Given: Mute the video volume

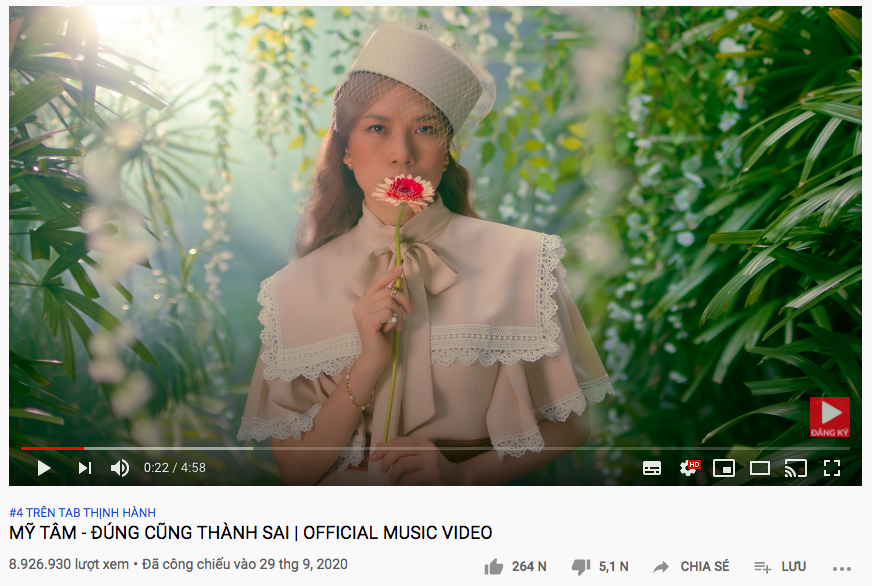Looking at the screenshot, I should [120, 468].
